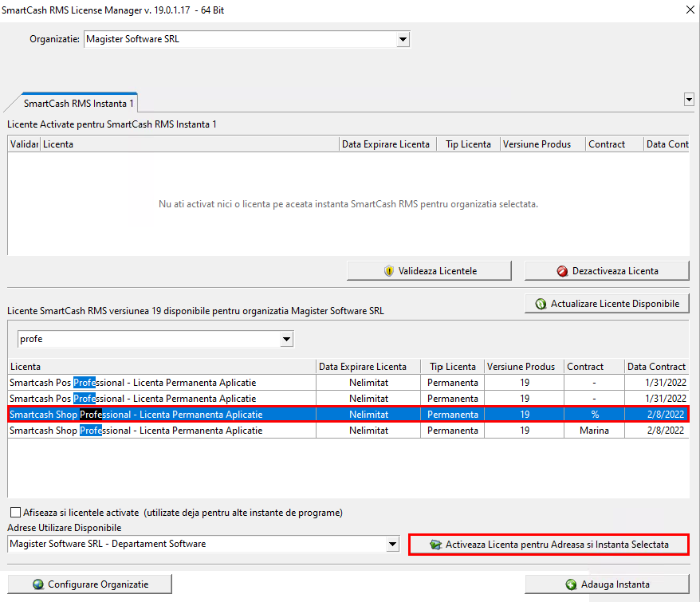
Task: Click Nelimitat cell in first Pos Professional row
Action: (x=368, y=383)
